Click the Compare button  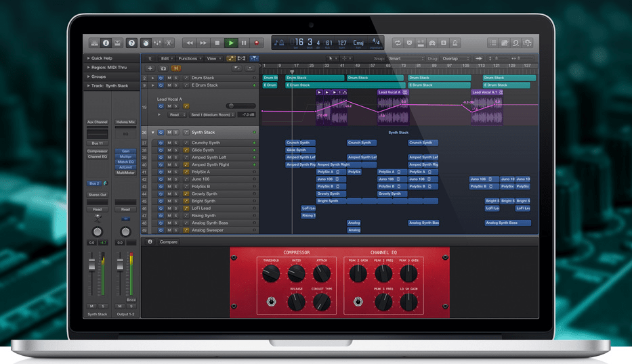point(169,242)
